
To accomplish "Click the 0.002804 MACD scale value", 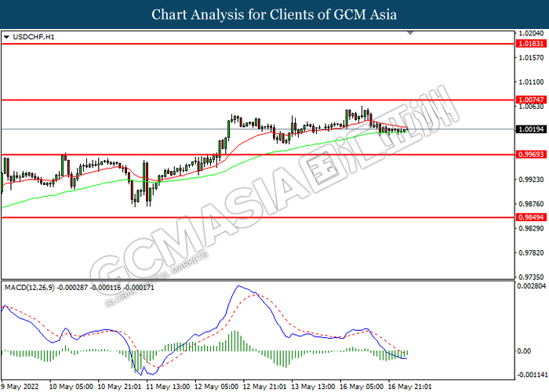I will pyautogui.click(x=532, y=286).
